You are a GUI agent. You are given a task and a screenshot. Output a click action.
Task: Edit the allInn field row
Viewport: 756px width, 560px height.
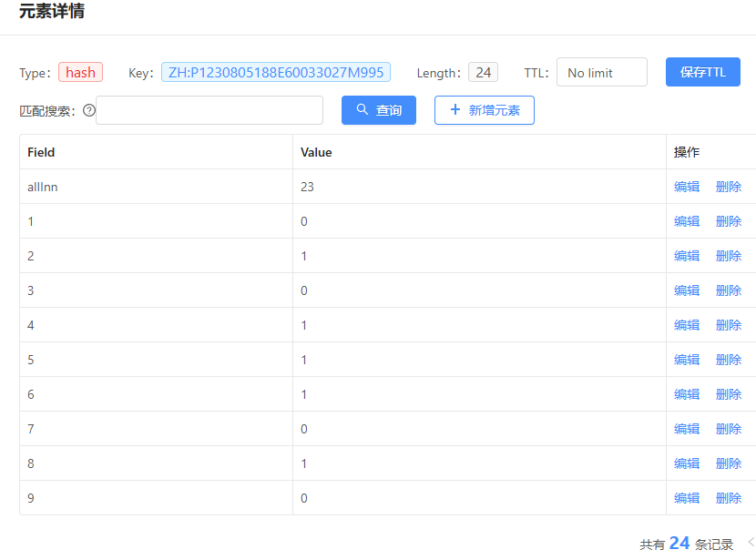pos(687,187)
